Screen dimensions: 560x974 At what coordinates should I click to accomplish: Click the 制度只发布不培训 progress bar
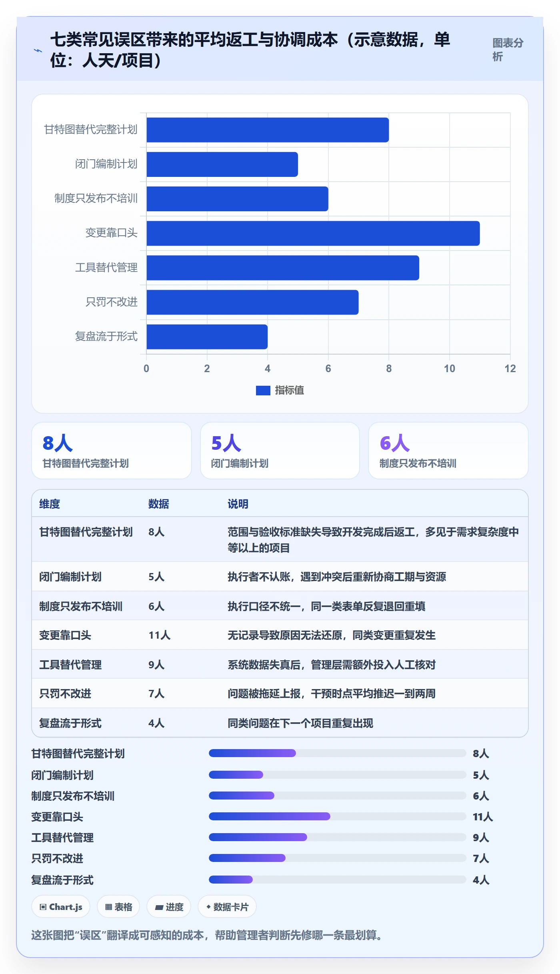pyautogui.click(x=338, y=796)
